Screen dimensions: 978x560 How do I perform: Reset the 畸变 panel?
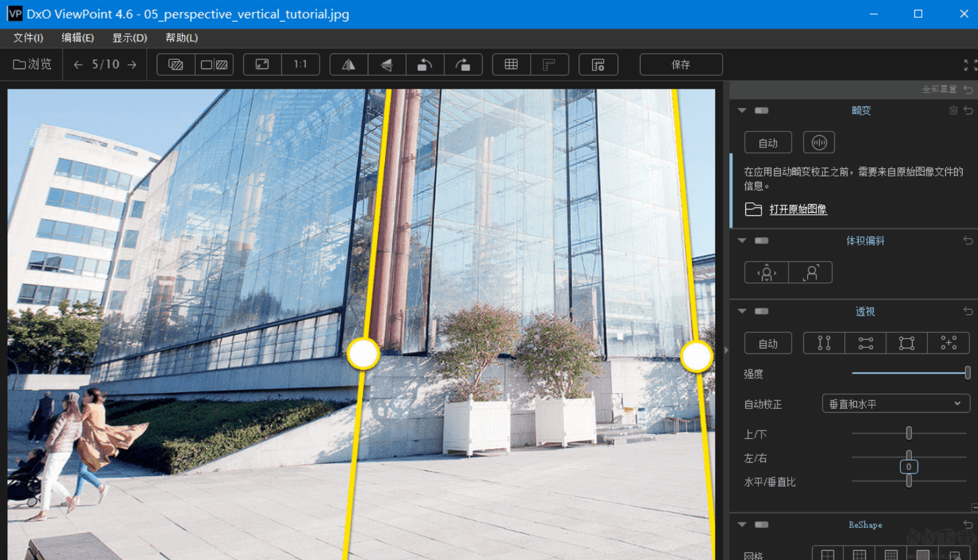click(x=968, y=110)
